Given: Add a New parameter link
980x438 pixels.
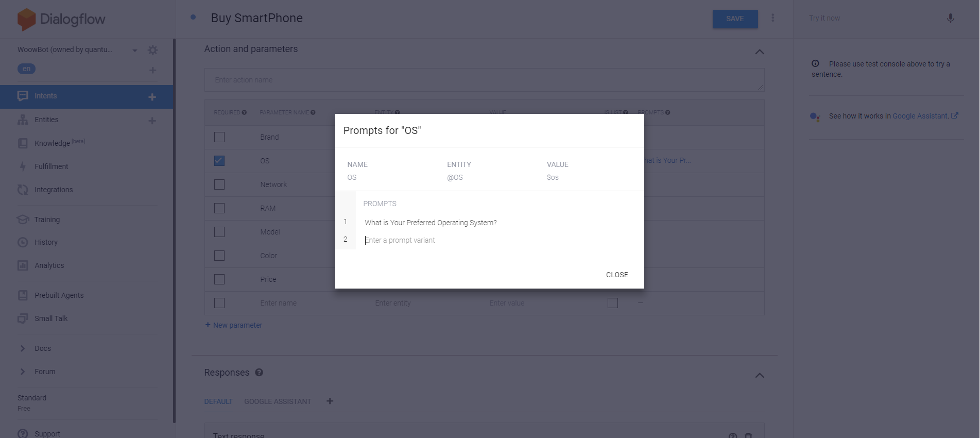Looking at the screenshot, I should pyautogui.click(x=234, y=325).
